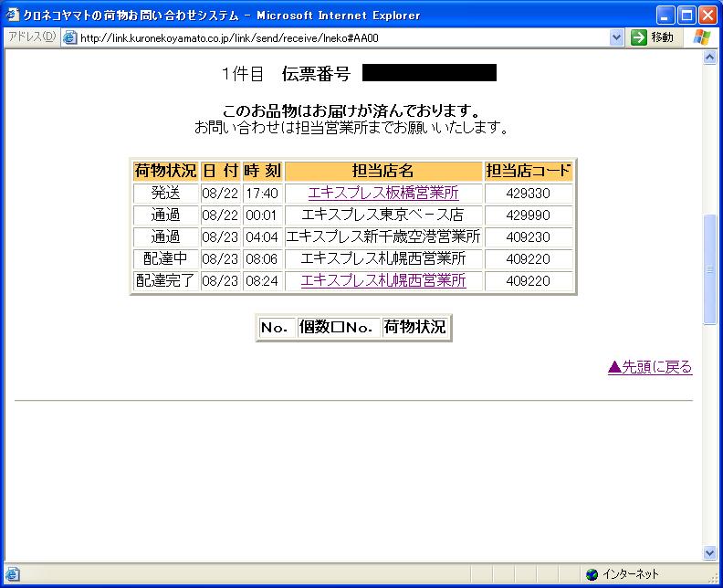
Task: Click the 08:06 time cell
Action: click(x=262, y=258)
